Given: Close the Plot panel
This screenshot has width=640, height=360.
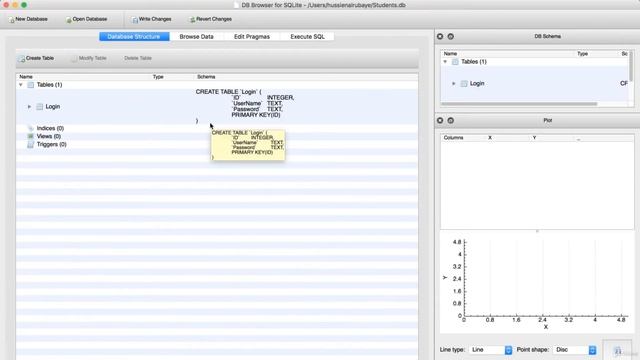Looking at the screenshot, I should (440, 120).
